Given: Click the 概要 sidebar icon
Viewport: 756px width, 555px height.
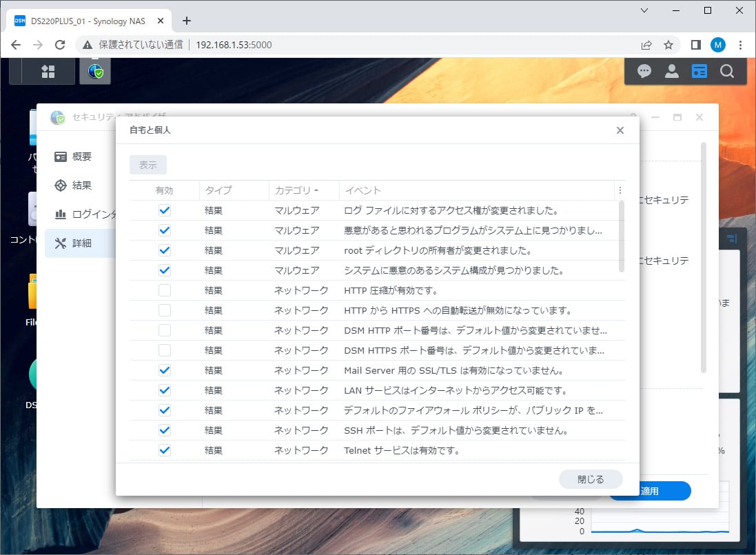Looking at the screenshot, I should click(60, 157).
